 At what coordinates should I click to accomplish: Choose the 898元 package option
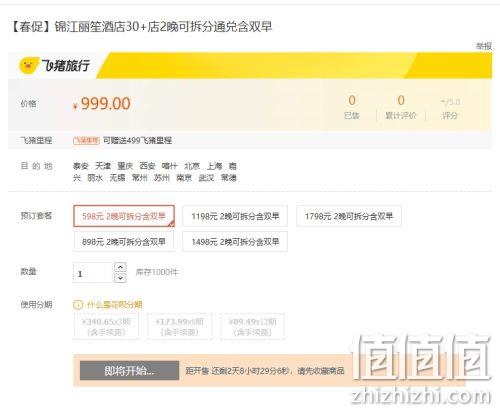tap(124, 242)
